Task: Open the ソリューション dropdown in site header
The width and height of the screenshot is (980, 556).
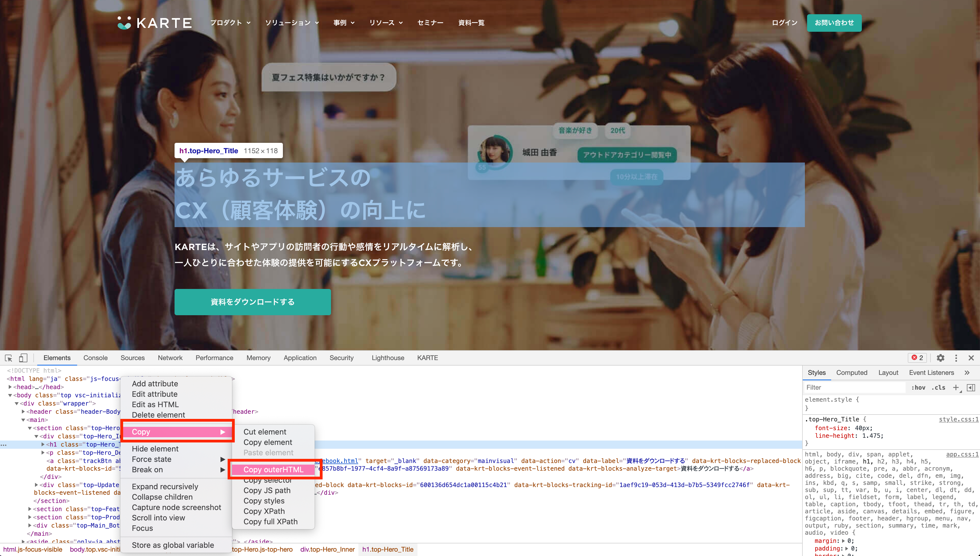Action: [292, 23]
